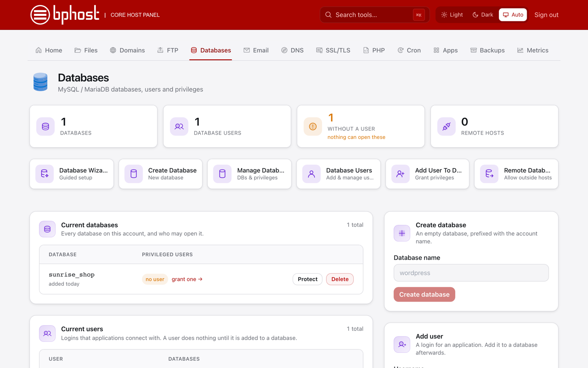Delete the sunrise_shop database
Viewport: 588px width, 368px height.
tap(340, 279)
